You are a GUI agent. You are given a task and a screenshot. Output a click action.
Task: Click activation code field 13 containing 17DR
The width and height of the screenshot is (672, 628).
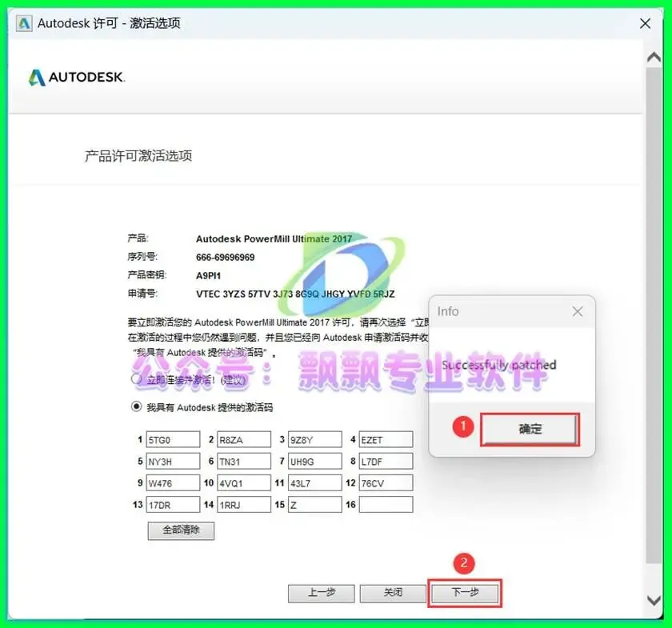coord(173,505)
